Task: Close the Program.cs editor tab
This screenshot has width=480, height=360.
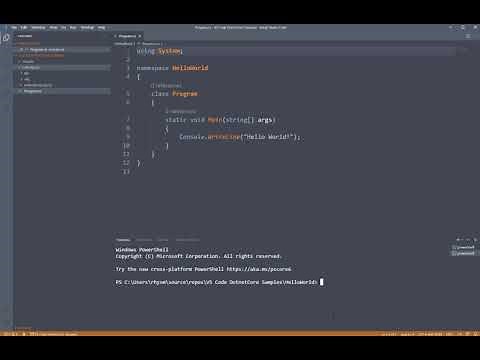Action: pyautogui.click(x=140, y=36)
